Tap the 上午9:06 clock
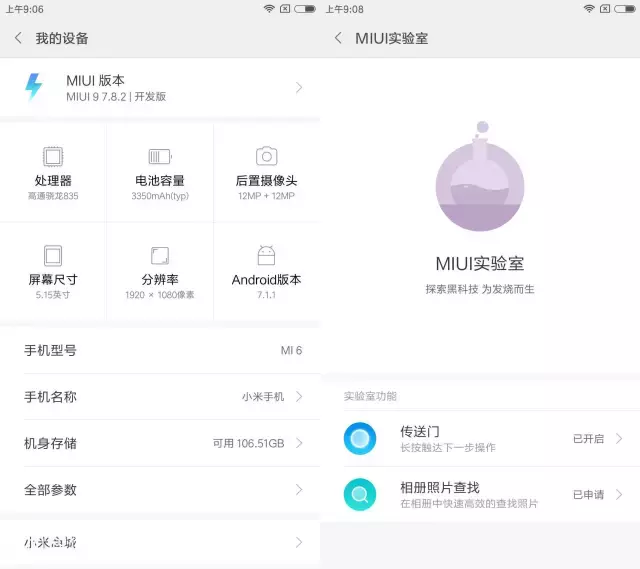The height and width of the screenshot is (569, 640). pyautogui.click(x=24, y=9)
